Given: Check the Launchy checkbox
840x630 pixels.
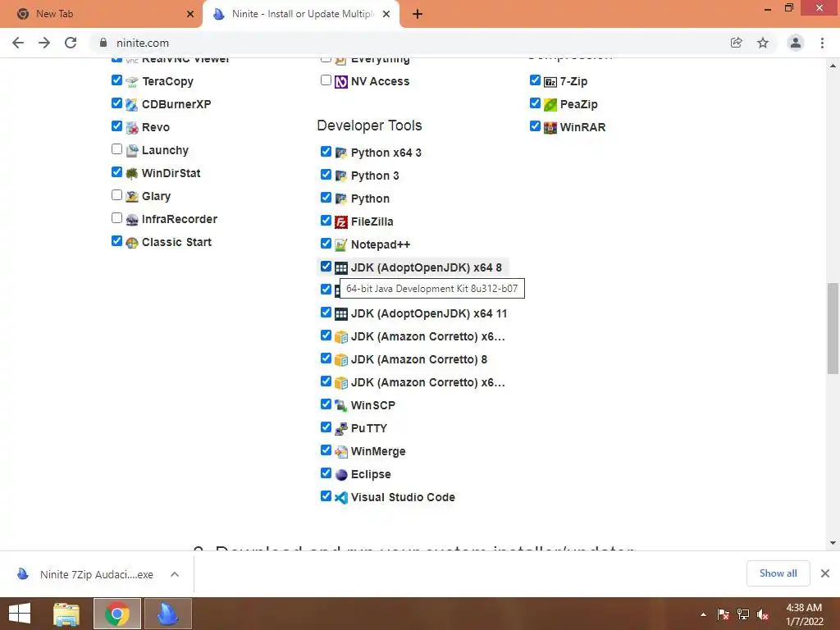Looking at the screenshot, I should coord(116,149).
